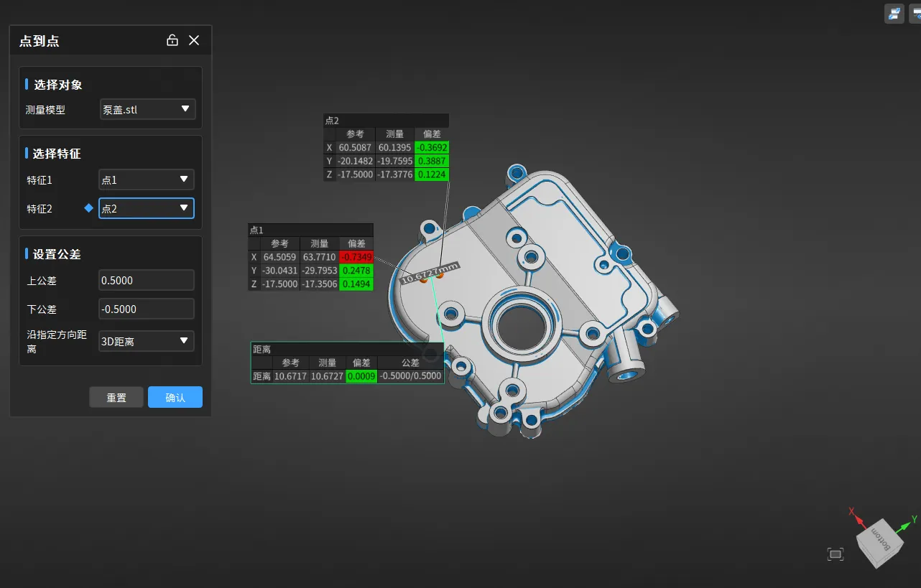Click the annotation labels layout icon at top right
The height and width of the screenshot is (588, 921).
click(894, 13)
